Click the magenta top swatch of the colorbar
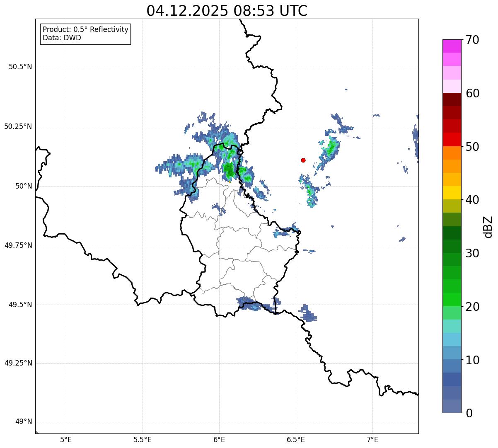Image resolution: width=498 pixels, height=448 pixels. pos(452,46)
